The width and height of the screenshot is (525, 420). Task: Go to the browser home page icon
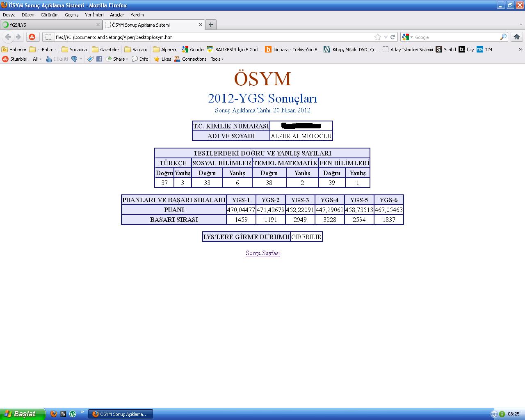coord(516,37)
